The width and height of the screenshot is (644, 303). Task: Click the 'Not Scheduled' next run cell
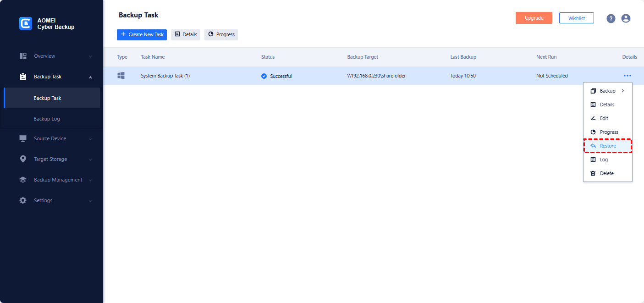[x=552, y=76]
